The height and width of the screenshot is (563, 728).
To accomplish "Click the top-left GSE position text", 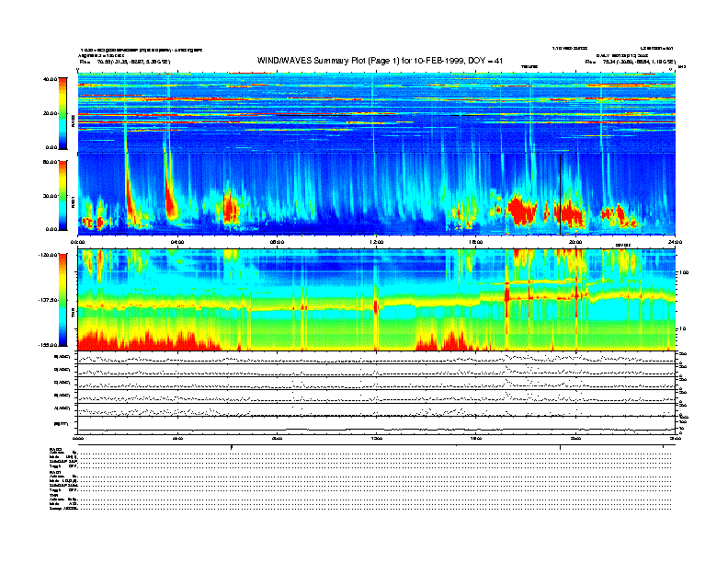I will 125,62.
